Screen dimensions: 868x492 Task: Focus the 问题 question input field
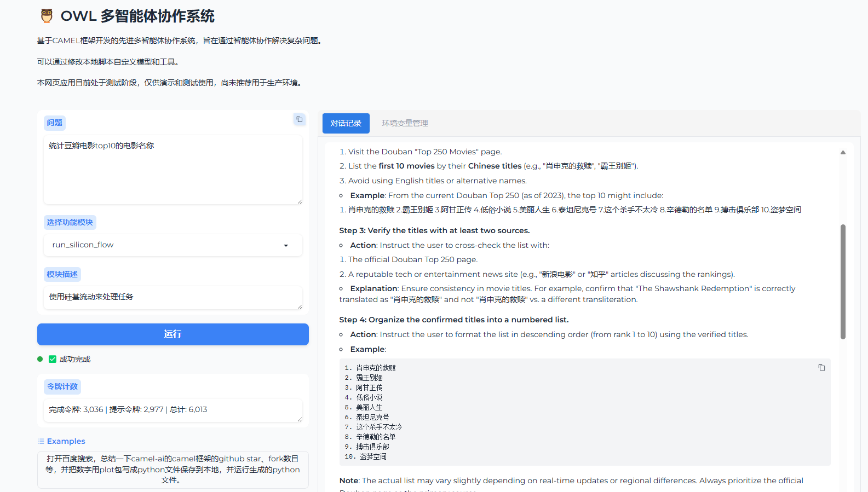point(173,170)
